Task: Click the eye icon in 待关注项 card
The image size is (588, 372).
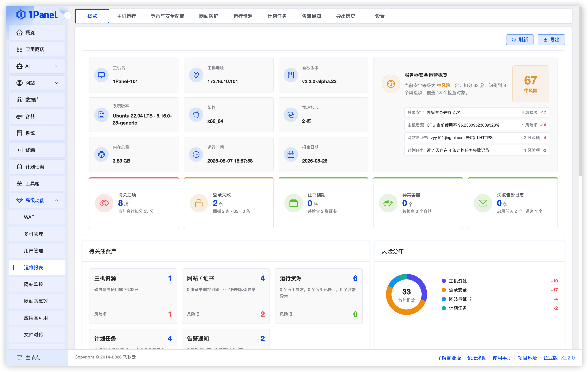Action: tap(104, 203)
